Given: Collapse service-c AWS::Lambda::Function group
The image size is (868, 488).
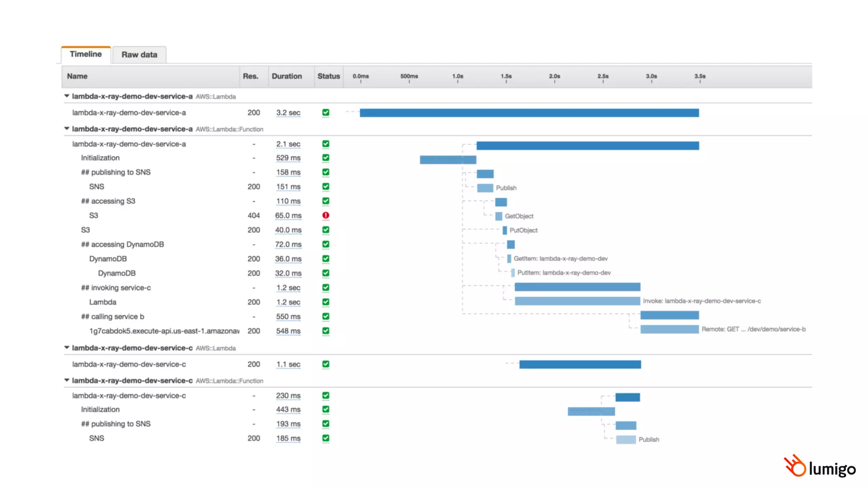Looking at the screenshot, I should (67, 380).
